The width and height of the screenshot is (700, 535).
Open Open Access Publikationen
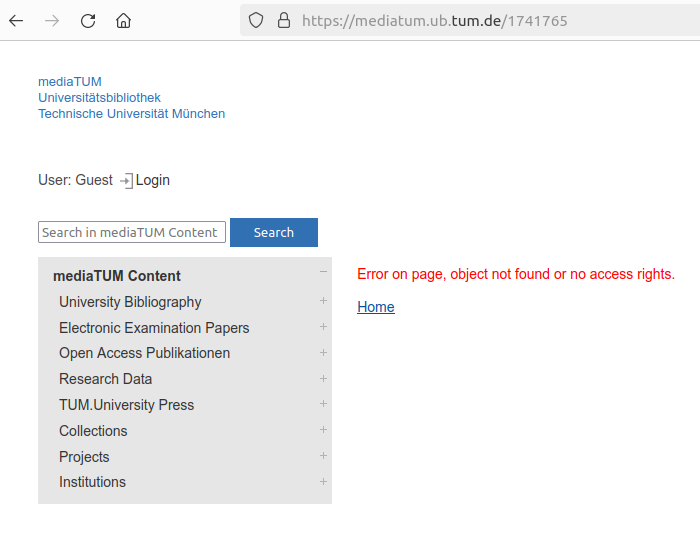tap(144, 353)
